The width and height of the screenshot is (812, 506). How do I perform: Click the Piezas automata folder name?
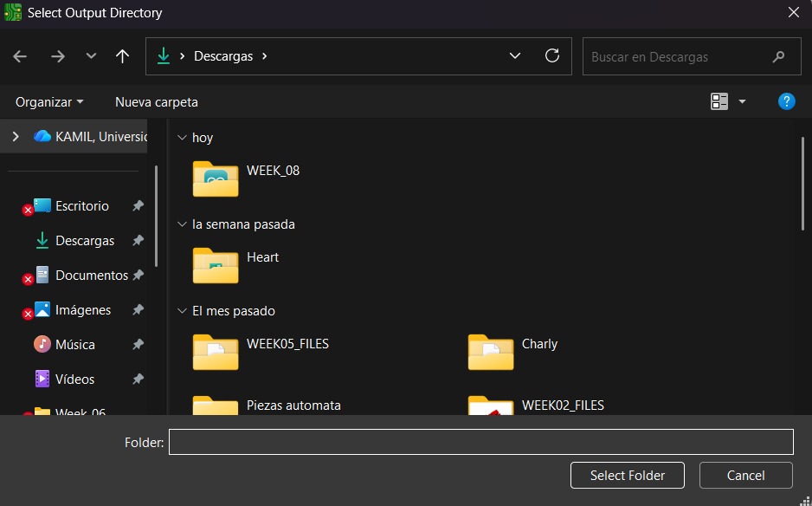click(293, 405)
